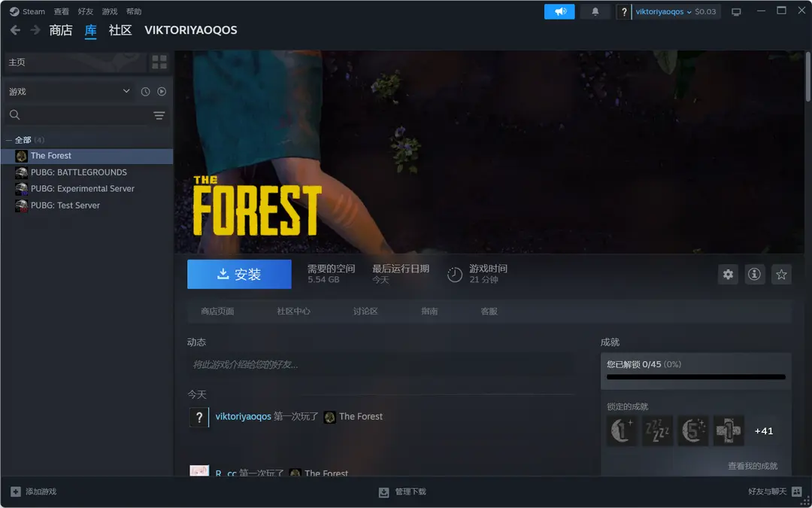
Task: Click the ready-to-play filter icon
Action: point(162,92)
